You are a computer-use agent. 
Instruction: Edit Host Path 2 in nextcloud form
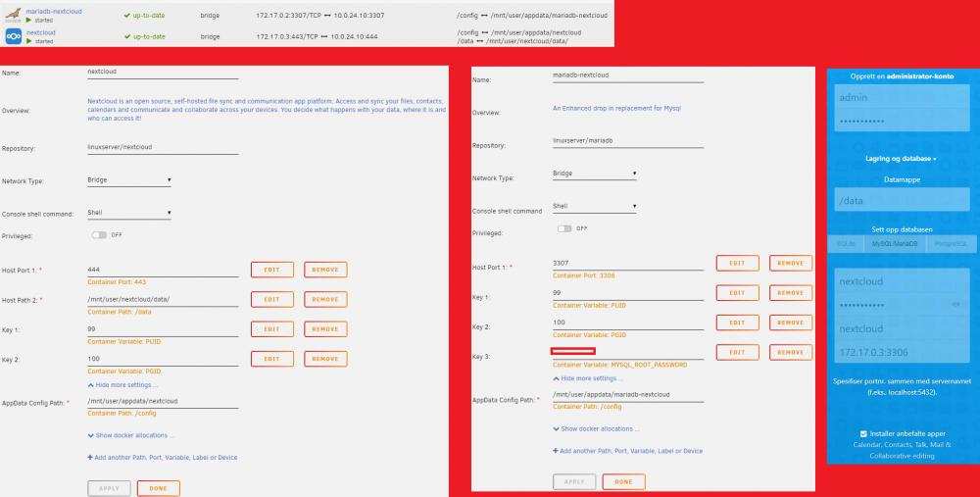[x=271, y=299]
